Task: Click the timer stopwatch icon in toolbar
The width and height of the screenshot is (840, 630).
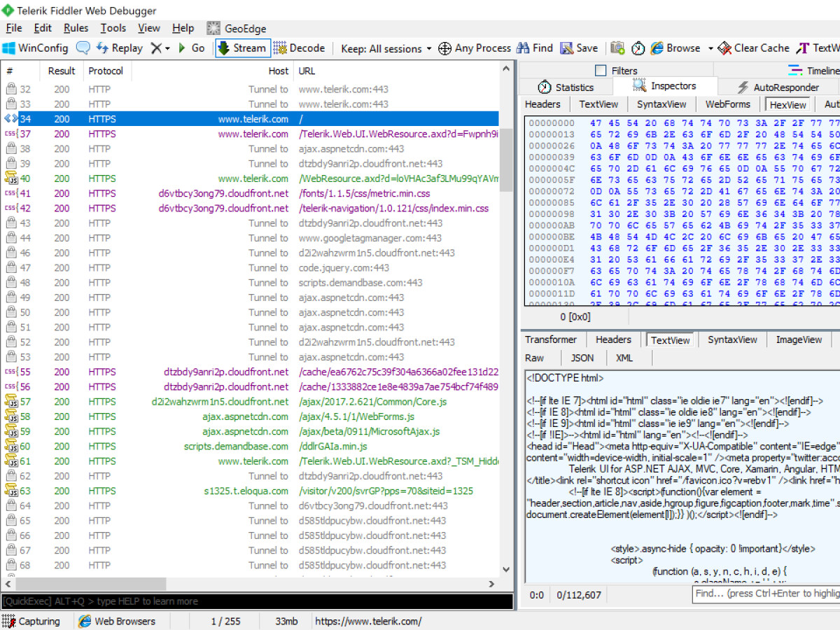Action: tap(638, 48)
